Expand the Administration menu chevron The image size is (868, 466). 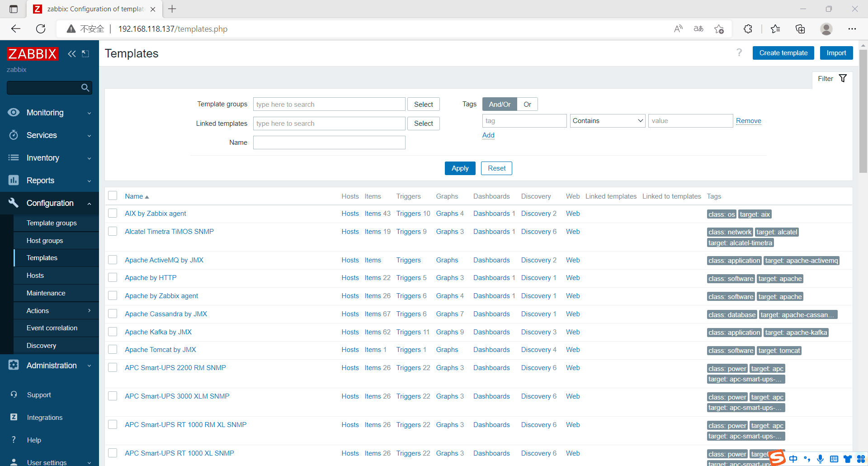click(x=89, y=366)
